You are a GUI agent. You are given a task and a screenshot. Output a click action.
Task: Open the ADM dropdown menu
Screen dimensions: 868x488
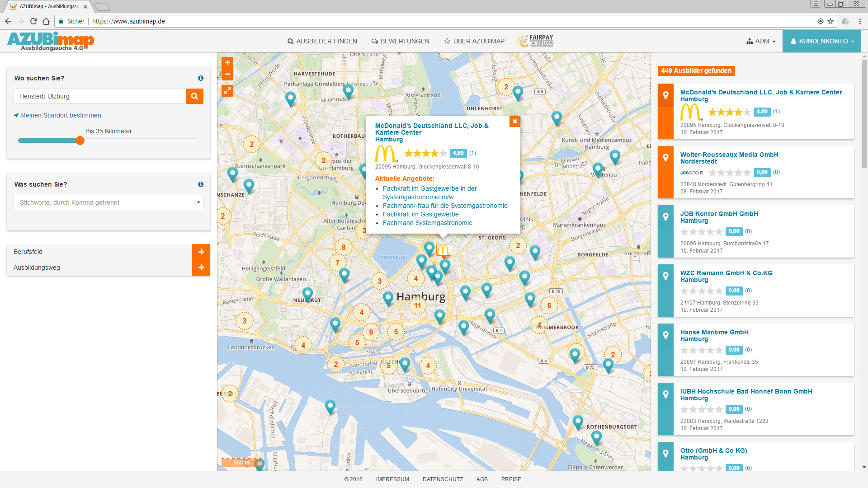coord(761,41)
